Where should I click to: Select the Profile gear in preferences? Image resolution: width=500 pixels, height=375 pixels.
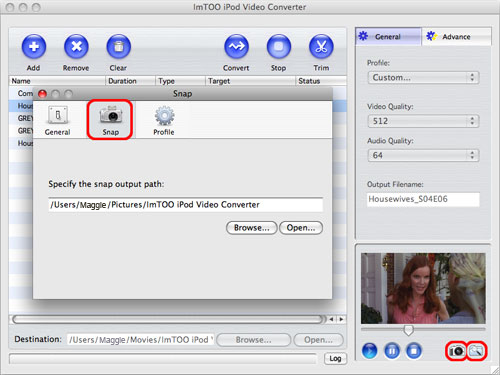(x=164, y=120)
